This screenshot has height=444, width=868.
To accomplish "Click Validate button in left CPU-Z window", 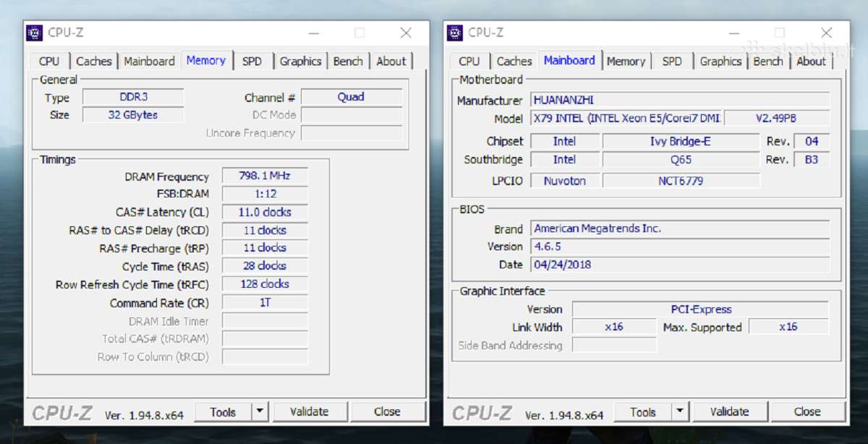I will point(309,412).
